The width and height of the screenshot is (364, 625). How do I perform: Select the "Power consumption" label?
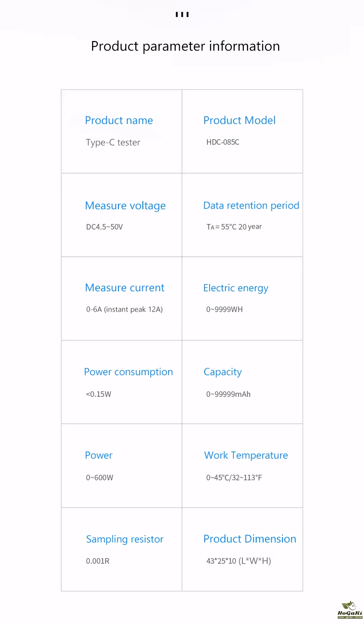click(129, 372)
